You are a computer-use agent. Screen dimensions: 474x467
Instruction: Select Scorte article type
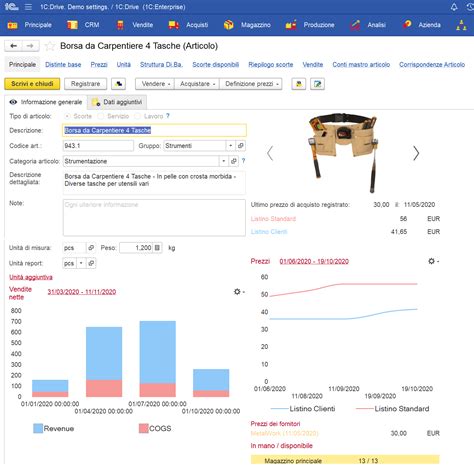[68, 116]
